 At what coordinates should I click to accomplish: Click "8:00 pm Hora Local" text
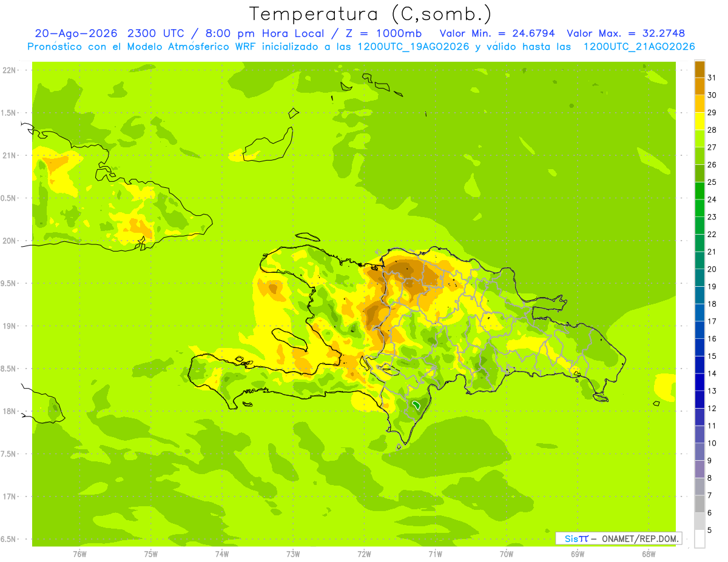(x=266, y=33)
